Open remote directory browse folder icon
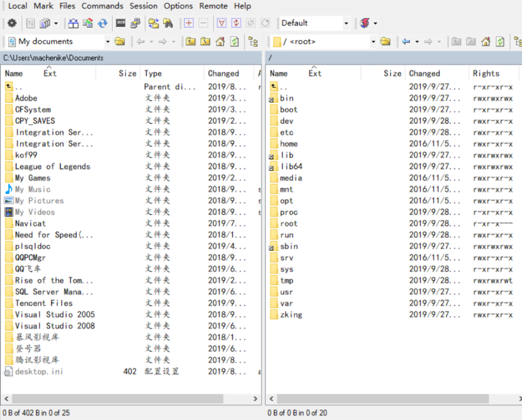 pos(385,41)
